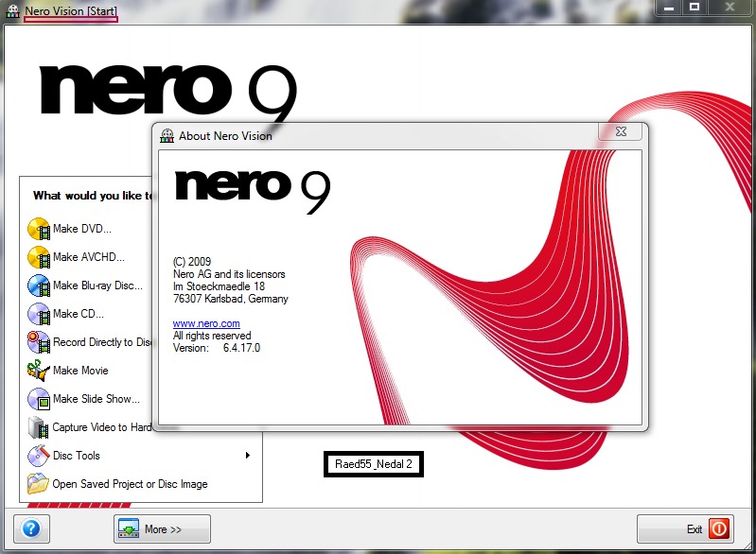
Task: Choose Make Blu-ray Disc... option
Action: (97, 286)
